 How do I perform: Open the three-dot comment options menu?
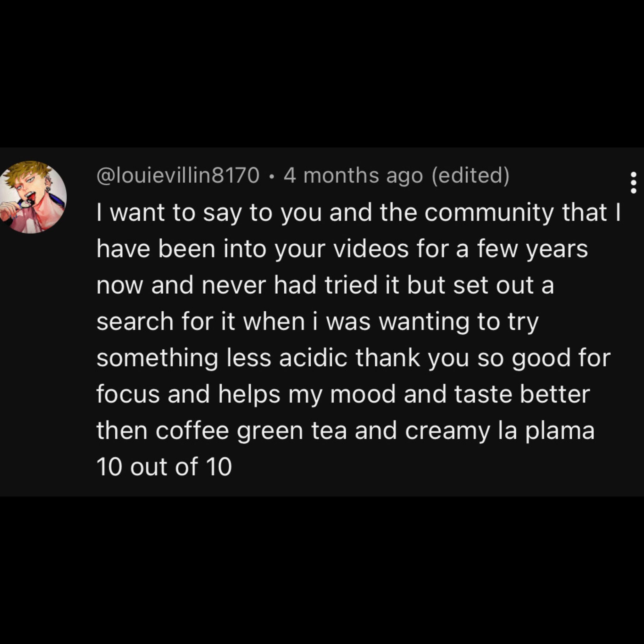[x=633, y=182]
